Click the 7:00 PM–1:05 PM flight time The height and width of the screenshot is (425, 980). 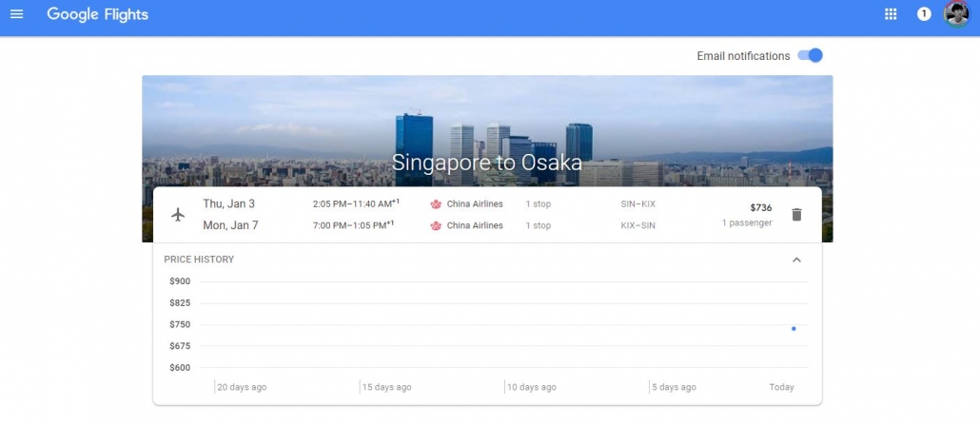click(353, 225)
